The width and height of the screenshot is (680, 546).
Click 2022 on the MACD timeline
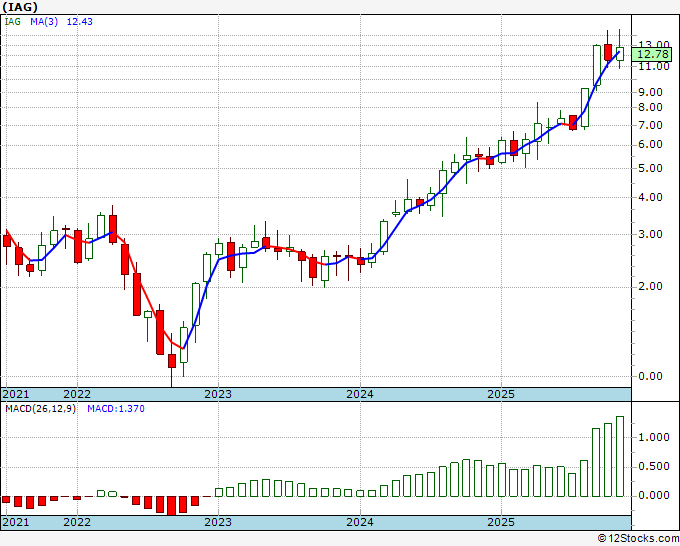click(77, 522)
